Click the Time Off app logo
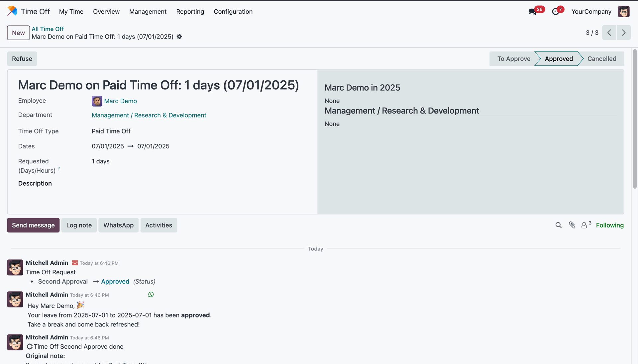This screenshot has width=638, height=364. [12, 11]
